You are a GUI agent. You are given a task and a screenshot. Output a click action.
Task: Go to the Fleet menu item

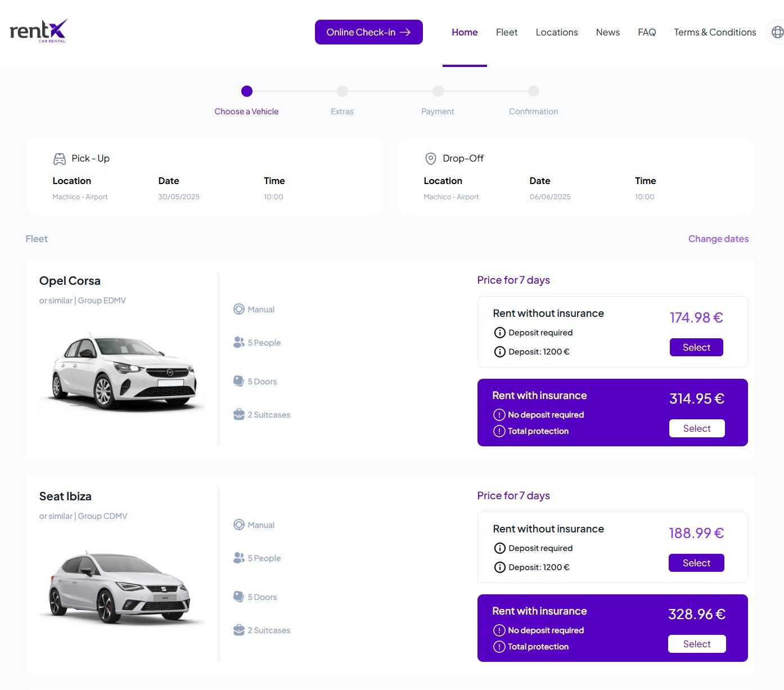tap(506, 32)
